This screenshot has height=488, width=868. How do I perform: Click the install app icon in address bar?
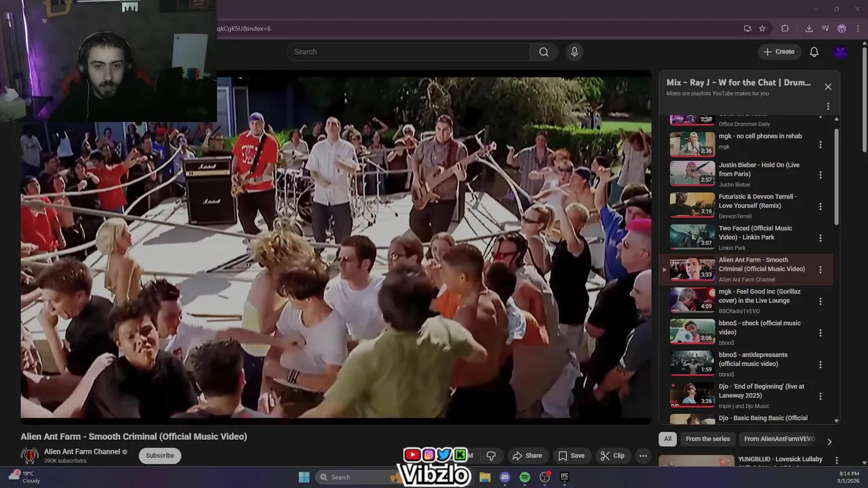point(747,28)
